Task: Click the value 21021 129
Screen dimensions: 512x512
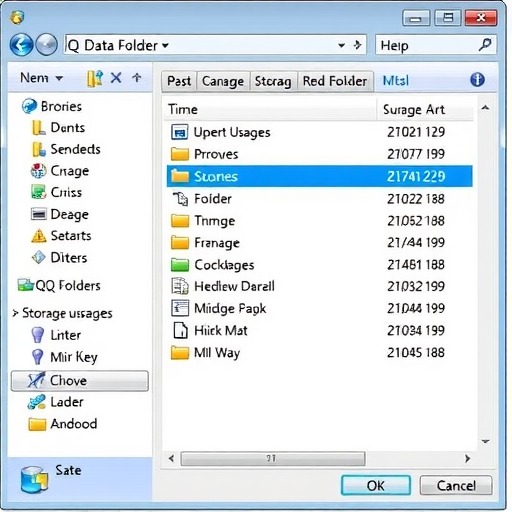Action: coord(416,132)
